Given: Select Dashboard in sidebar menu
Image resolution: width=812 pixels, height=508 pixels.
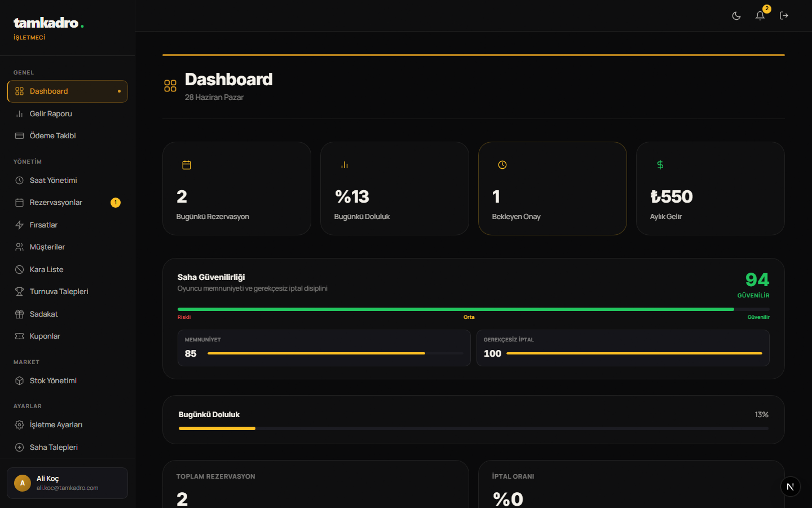Looking at the screenshot, I should click(x=67, y=91).
